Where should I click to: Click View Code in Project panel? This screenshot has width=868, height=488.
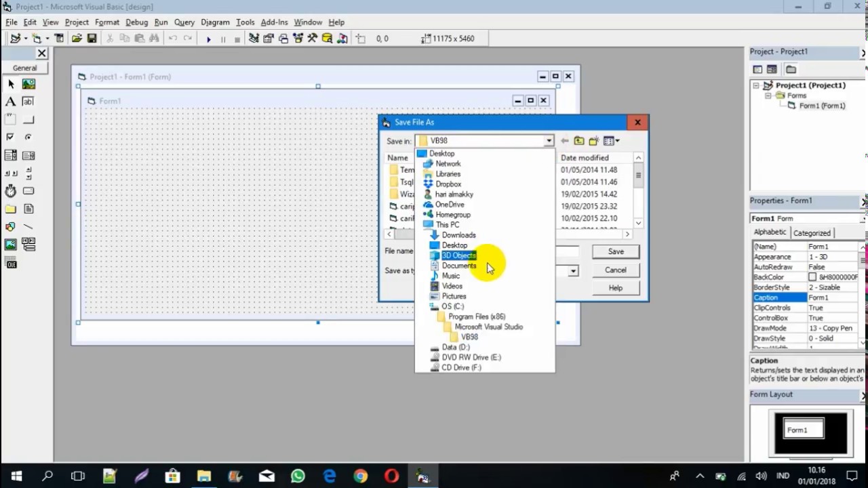[757, 69]
